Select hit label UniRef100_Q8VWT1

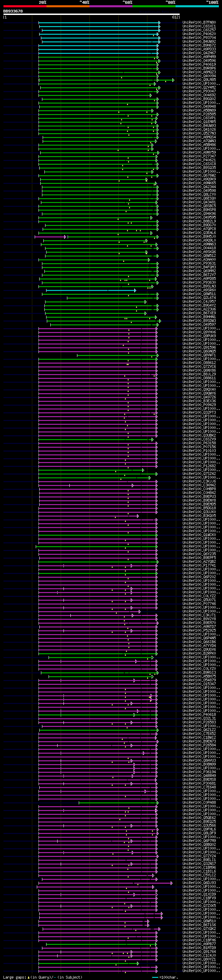point(199,355)
